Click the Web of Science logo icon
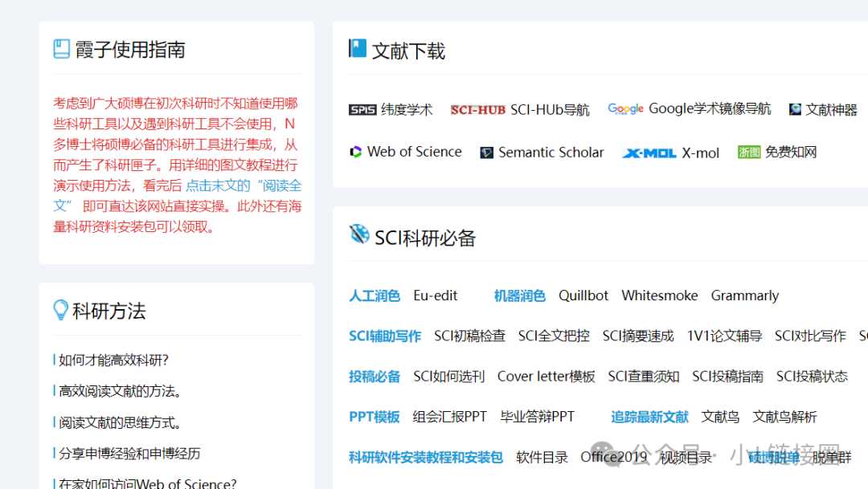This screenshot has width=868, height=489. click(356, 152)
